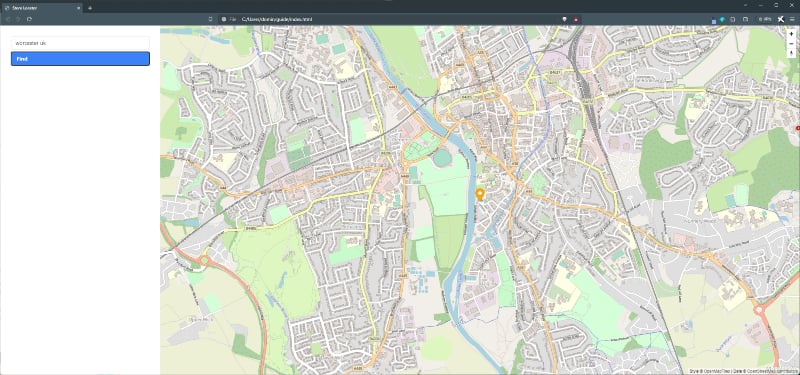Image resolution: width=800 pixels, height=375 pixels.
Task: Go forward to the next page
Action: [18, 19]
